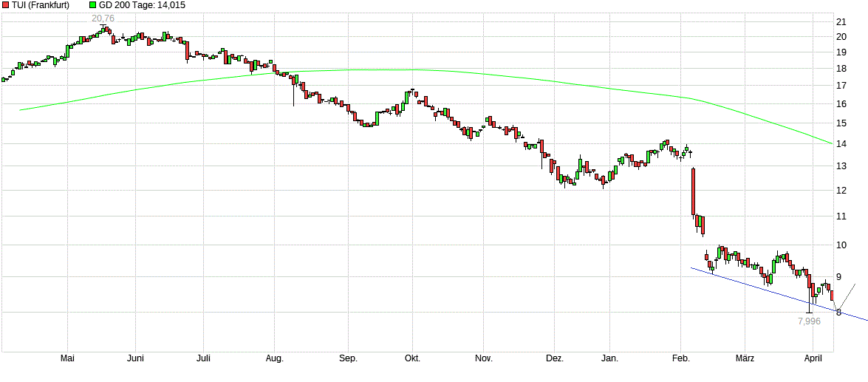Click the price axis label 9
The height and width of the screenshot is (382, 868).
(838, 277)
